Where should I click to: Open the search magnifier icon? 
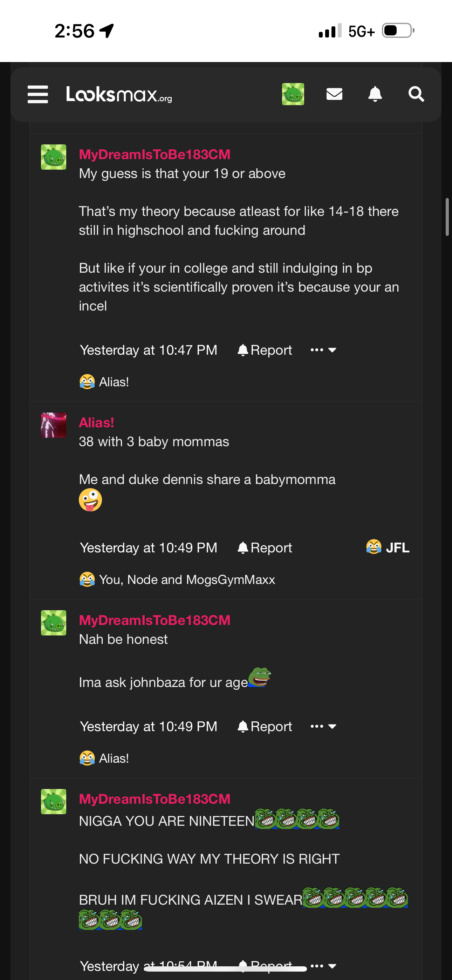point(416,94)
